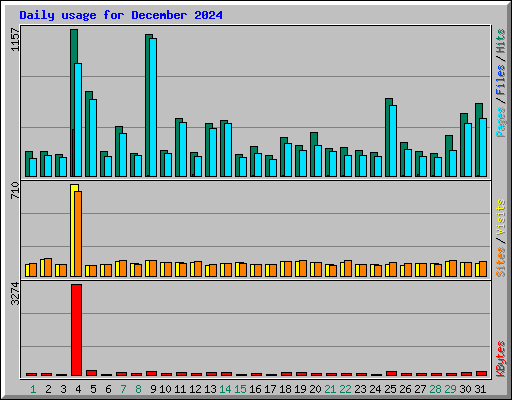The image size is (512, 400).
Task: Click day 9 on the x-axis
Action: 153,389
